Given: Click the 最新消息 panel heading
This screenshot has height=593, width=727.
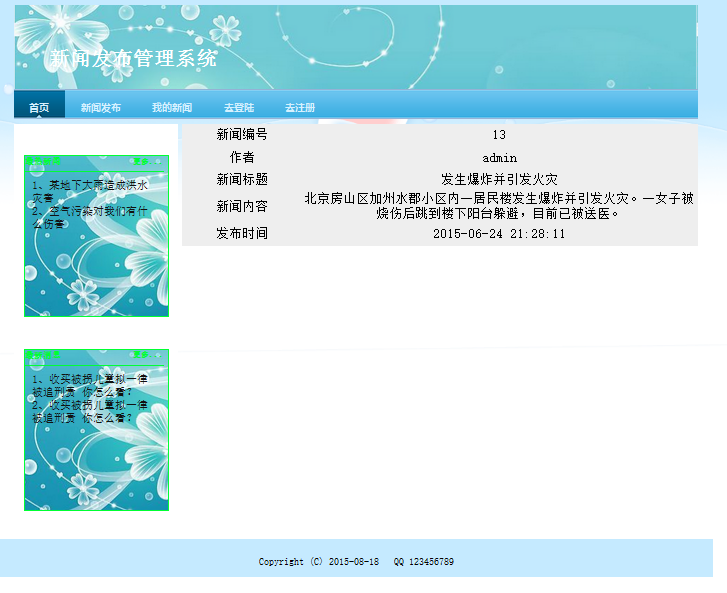Looking at the screenshot, I should coord(43,355).
